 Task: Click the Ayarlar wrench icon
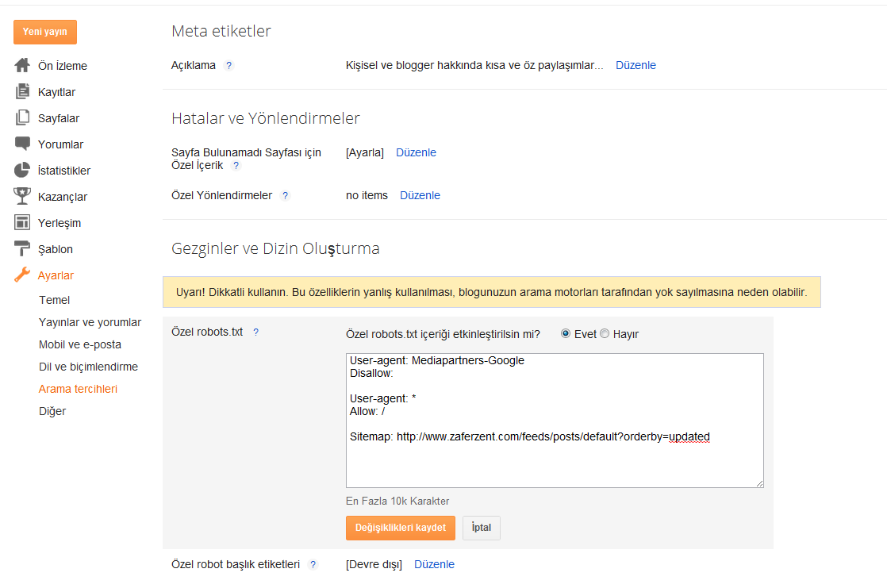(x=22, y=275)
